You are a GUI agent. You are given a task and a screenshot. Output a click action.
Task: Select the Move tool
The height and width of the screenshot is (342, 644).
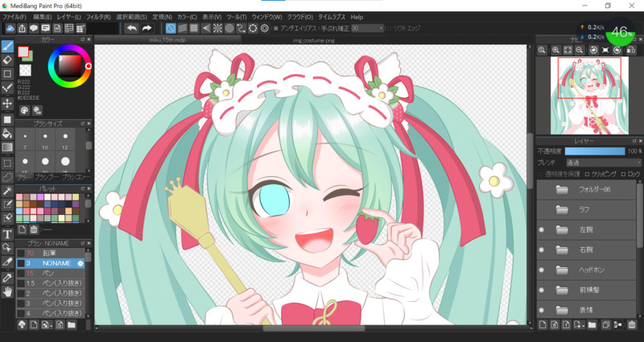[7, 103]
